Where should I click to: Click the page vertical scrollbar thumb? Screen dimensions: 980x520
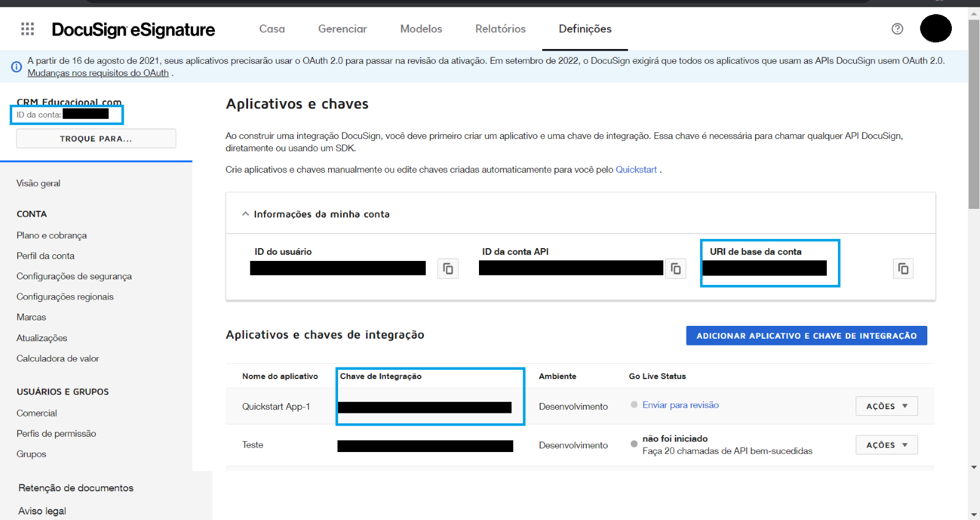tap(974, 115)
